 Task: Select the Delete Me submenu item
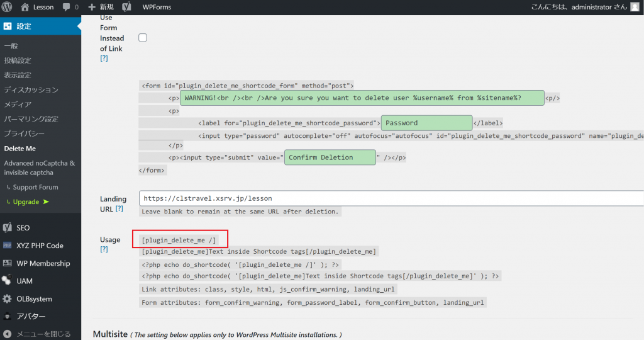pos(19,149)
